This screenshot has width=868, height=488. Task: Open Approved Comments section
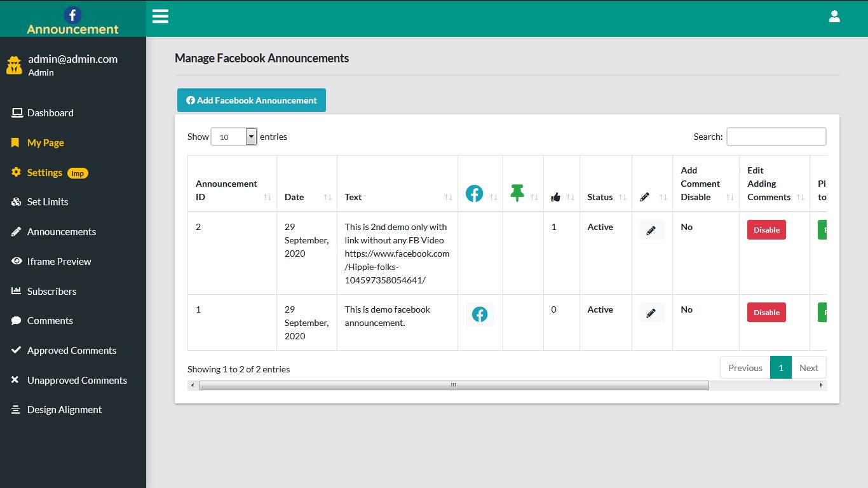pos(72,350)
